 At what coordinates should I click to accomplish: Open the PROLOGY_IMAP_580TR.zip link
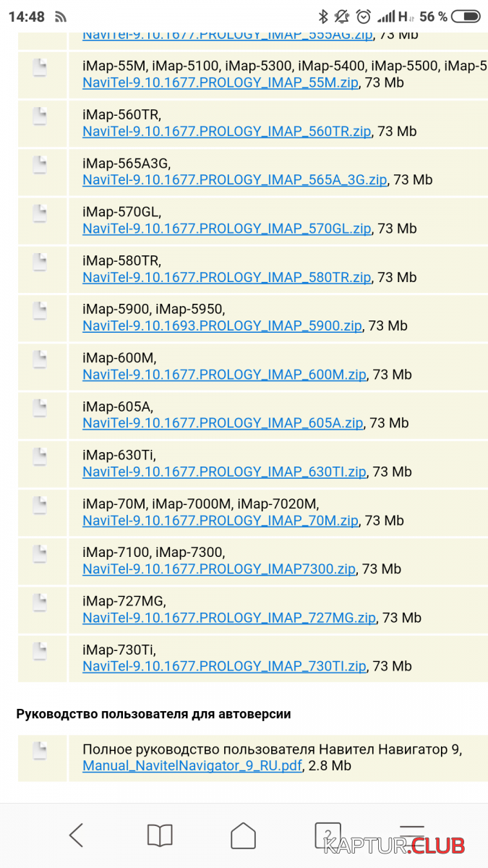click(x=226, y=277)
